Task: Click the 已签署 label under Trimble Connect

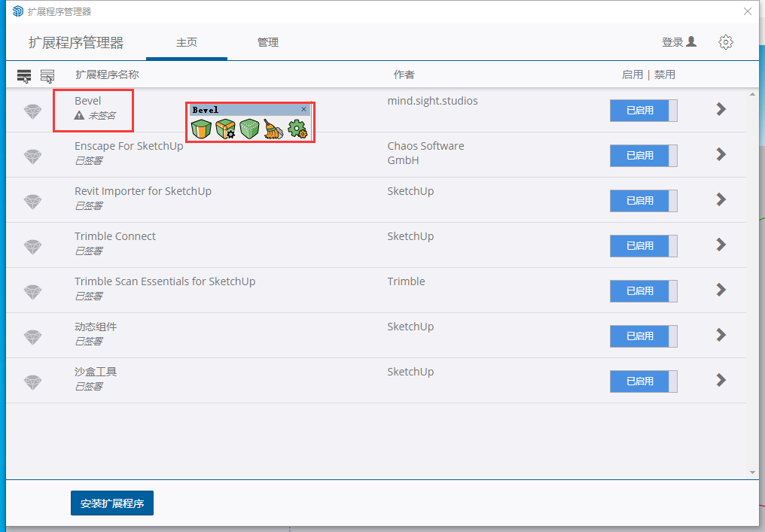Action: point(89,251)
